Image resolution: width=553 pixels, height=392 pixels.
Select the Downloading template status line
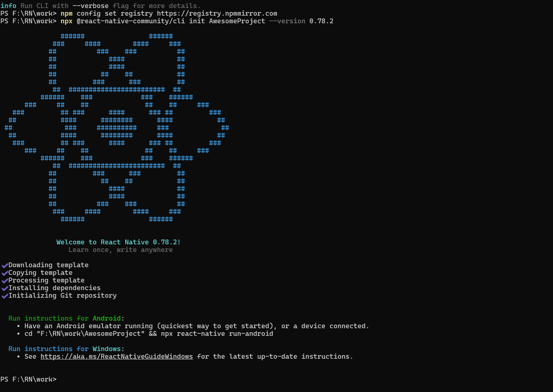(x=48, y=265)
